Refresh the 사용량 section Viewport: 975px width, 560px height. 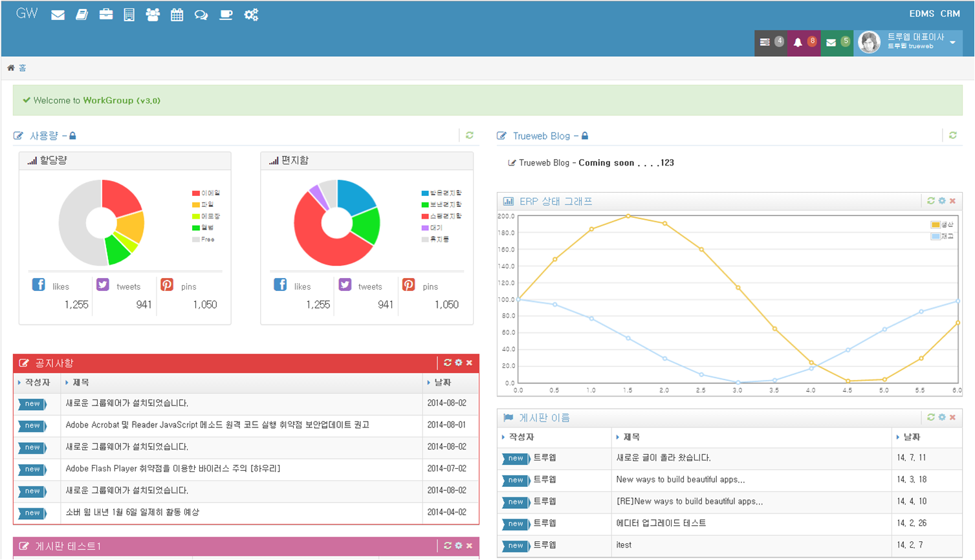(x=470, y=135)
